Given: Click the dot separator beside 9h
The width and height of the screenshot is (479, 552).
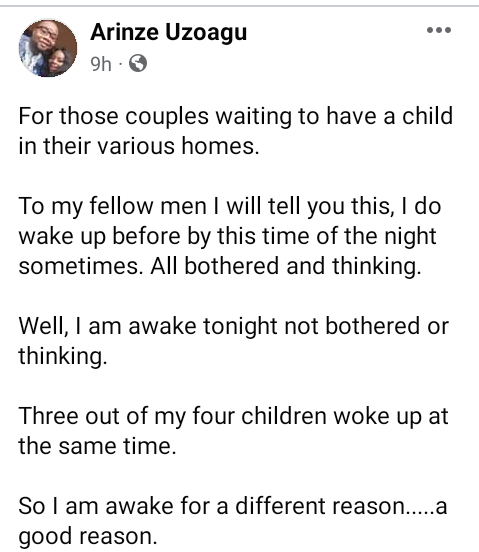Looking at the screenshot, I should tap(120, 64).
